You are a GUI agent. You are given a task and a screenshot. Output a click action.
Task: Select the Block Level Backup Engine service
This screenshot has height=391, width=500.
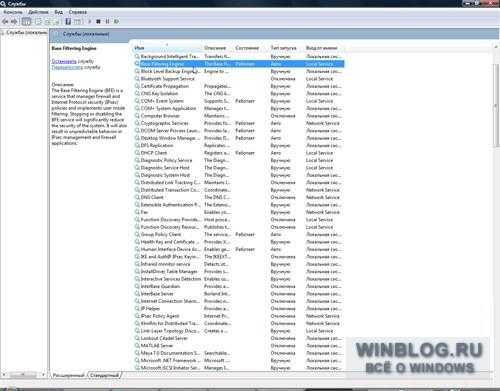point(239,71)
